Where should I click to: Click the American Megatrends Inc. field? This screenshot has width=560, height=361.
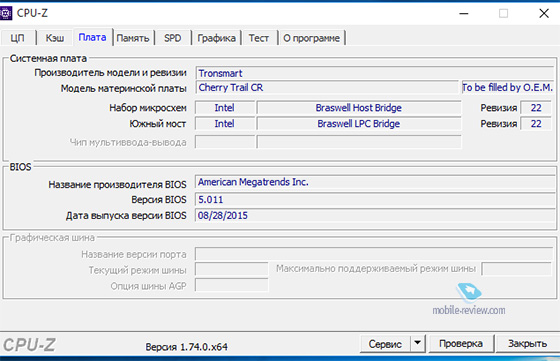pos(375,182)
